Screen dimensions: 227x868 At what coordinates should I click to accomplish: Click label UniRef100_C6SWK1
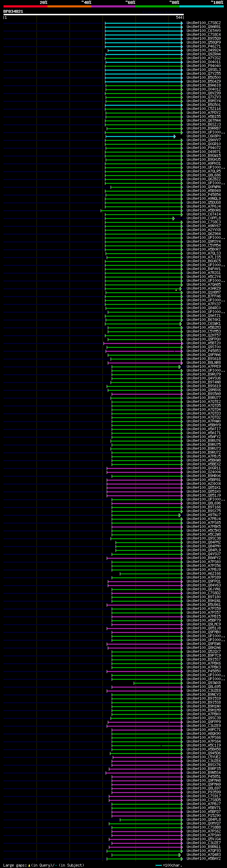click(204, 324)
